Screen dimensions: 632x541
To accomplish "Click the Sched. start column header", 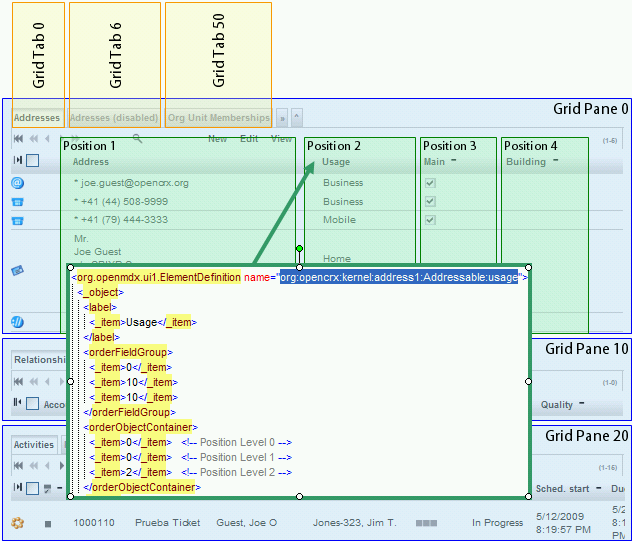I will tap(562, 489).
